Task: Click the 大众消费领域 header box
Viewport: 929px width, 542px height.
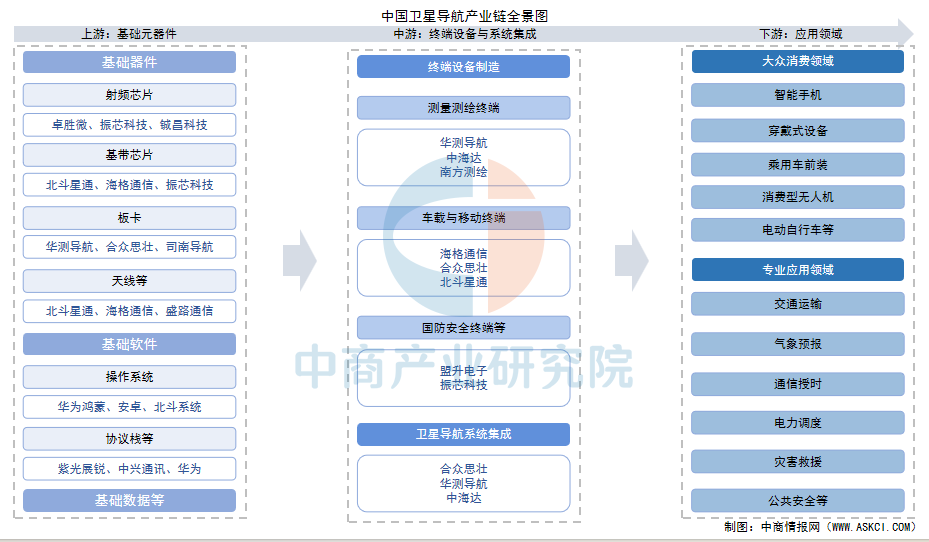Action: [x=797, y=62]
